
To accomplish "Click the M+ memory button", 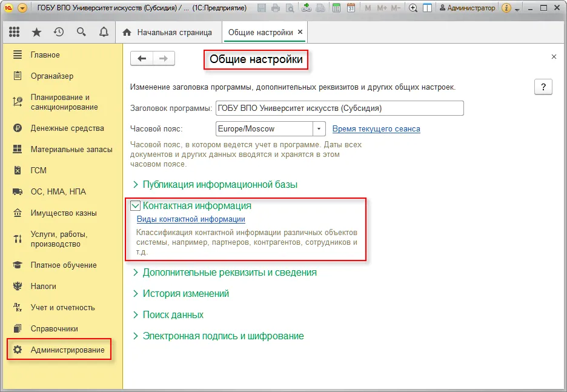I will coord(382,8).
